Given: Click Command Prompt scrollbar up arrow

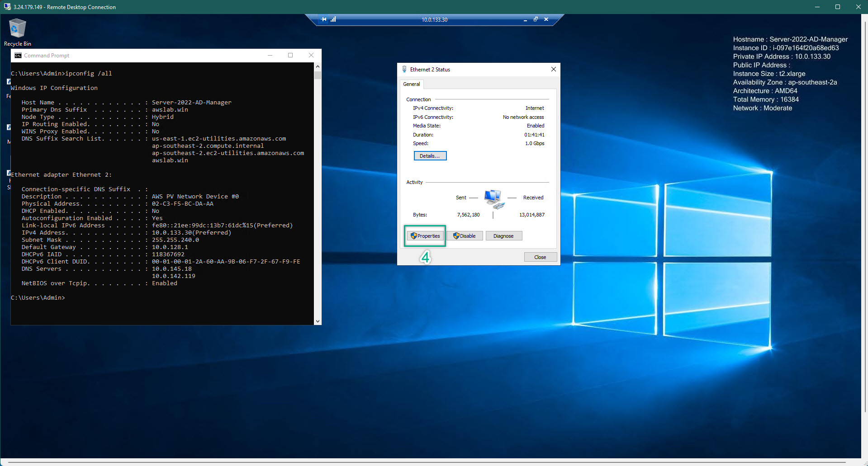Looking at the screenshot, I should [318, 66].
